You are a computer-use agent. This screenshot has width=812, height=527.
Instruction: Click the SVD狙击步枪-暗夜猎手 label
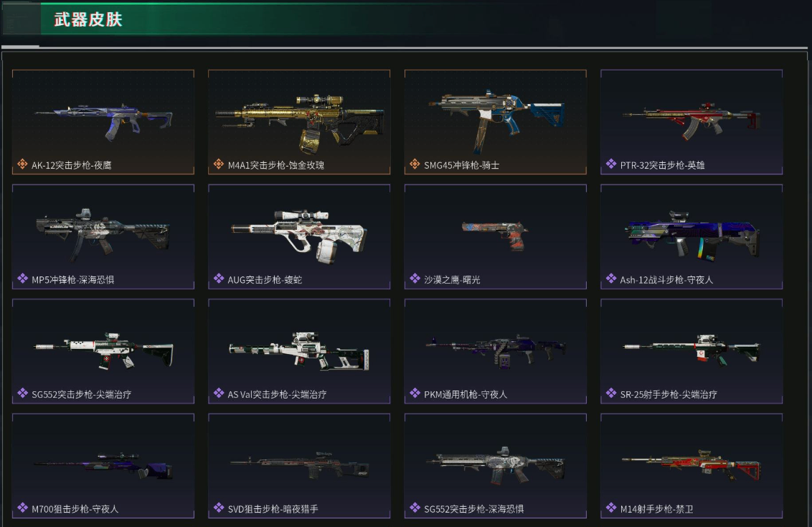273,509
